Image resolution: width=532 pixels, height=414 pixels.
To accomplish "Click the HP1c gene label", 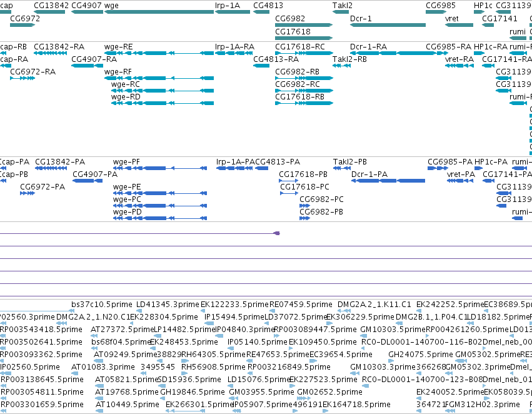I will (x=483, y=6).
